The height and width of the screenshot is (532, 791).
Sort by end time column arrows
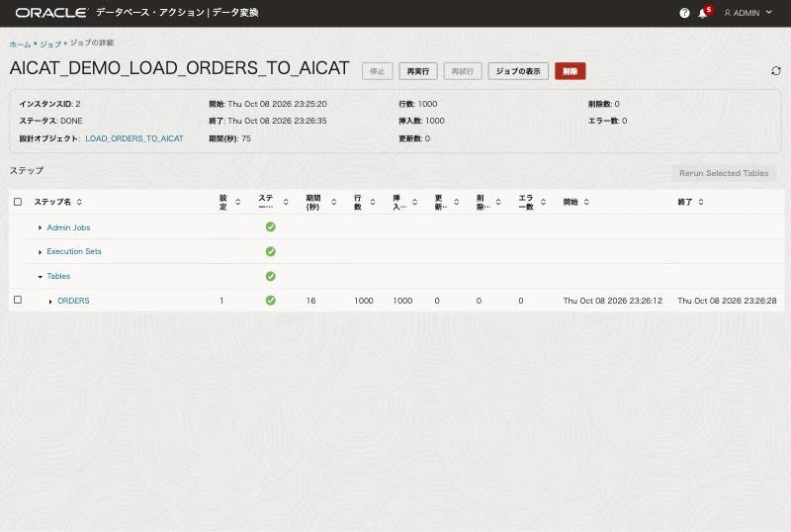click(701, 202)
